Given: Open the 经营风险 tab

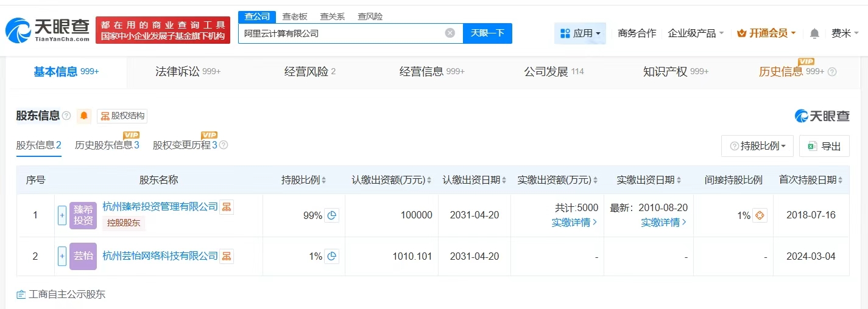Looking at the screenshot, I should click(310, 72).
